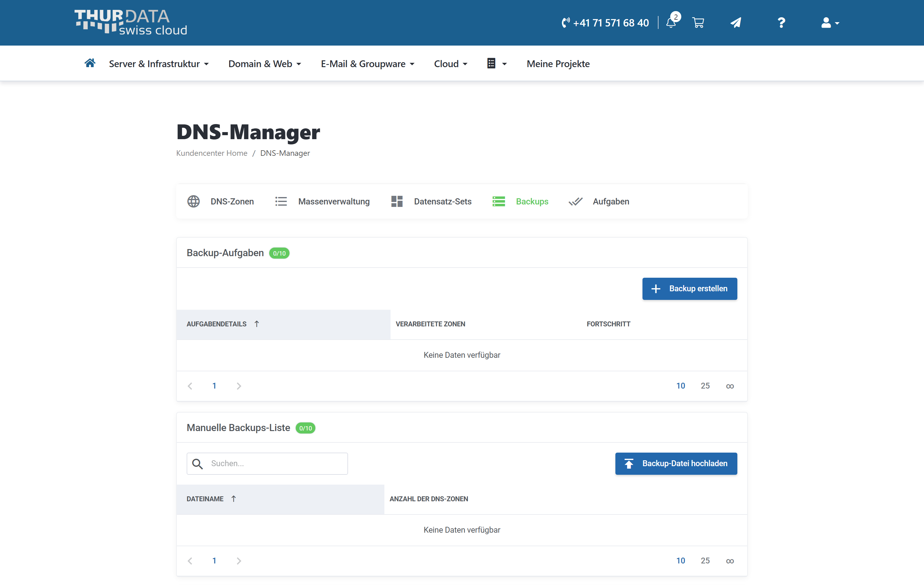The image size is (924, 585).
Task: Open the user account menu icon
Action: click(830, 23)
